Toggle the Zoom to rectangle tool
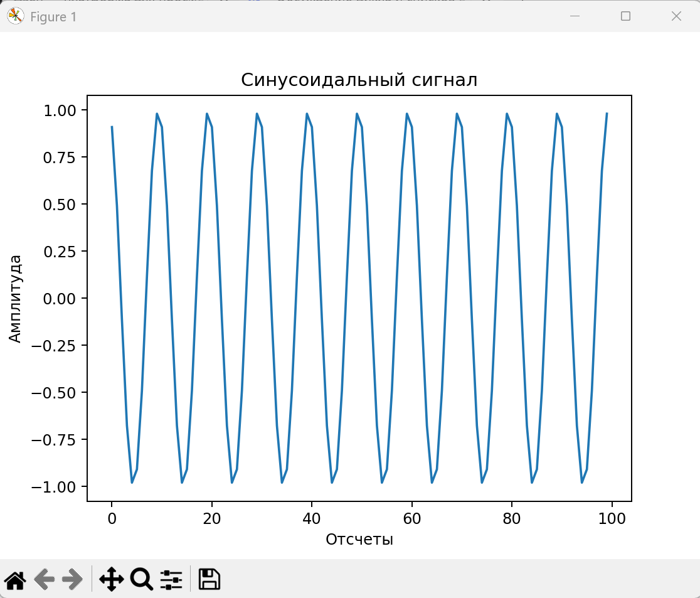The height and width of the screenshot is (598, 700). (141, 579)
